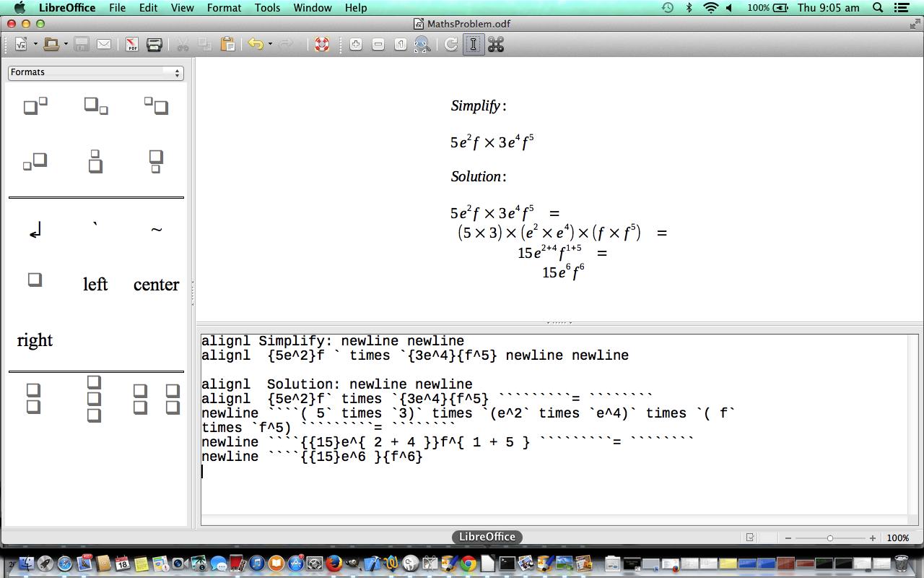Open the View menu
This screenshot has width=924, height=578.
coord(182,7)
